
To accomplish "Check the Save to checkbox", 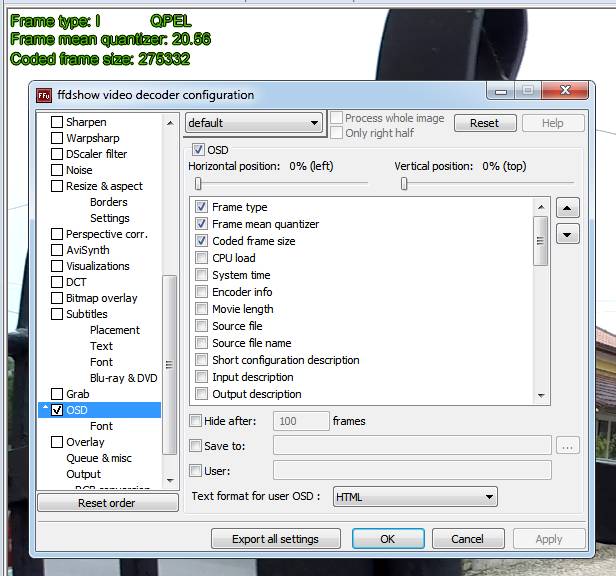I will [x=195, y=446].
